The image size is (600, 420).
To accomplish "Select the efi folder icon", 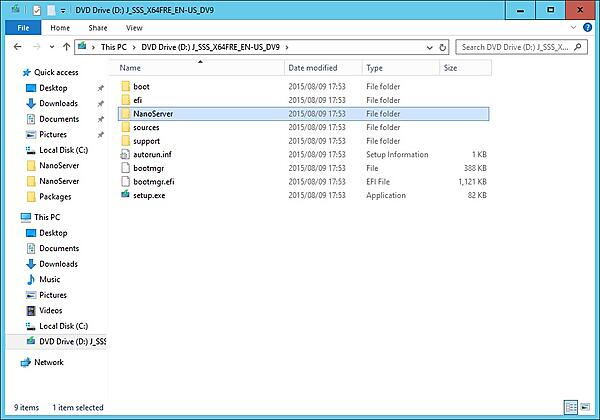I will tap(126, 100).
